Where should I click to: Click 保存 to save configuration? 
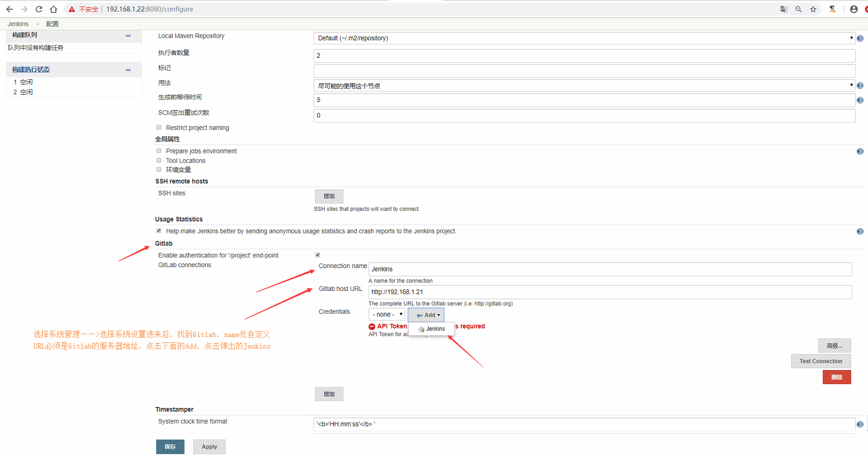coord(170,447)
